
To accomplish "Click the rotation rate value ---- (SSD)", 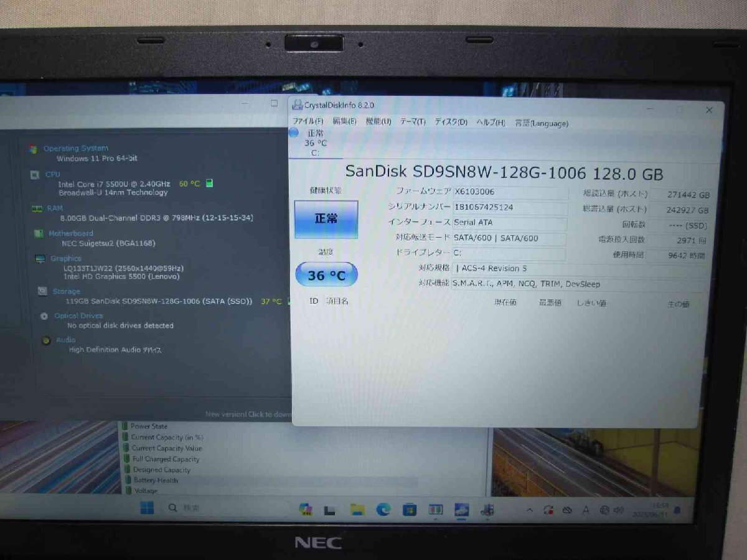I will tap(678, 225).
